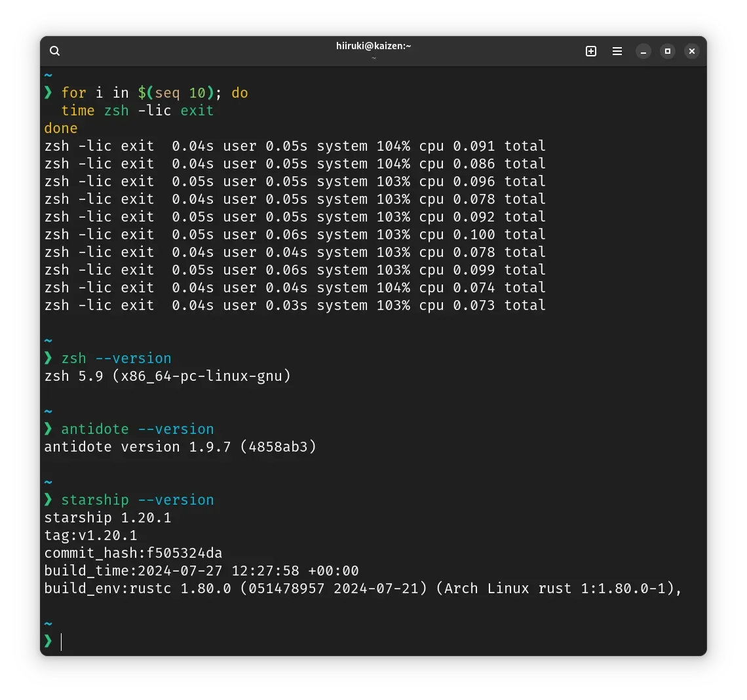Click the '0.100 total' timing value
This screenshot has height=700, width=747.
coord(499,235)
